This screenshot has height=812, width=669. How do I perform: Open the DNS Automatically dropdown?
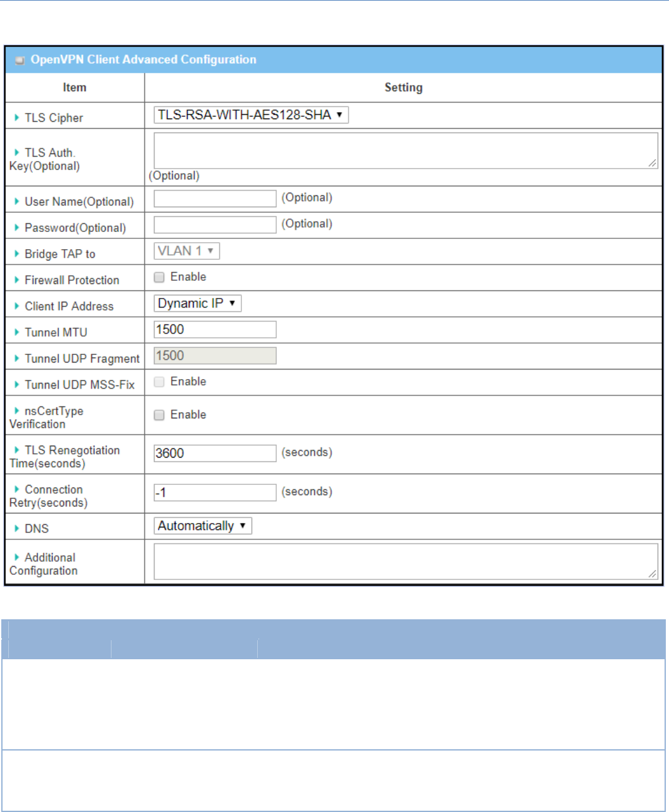pyautogui.click(x=203, y=525)
